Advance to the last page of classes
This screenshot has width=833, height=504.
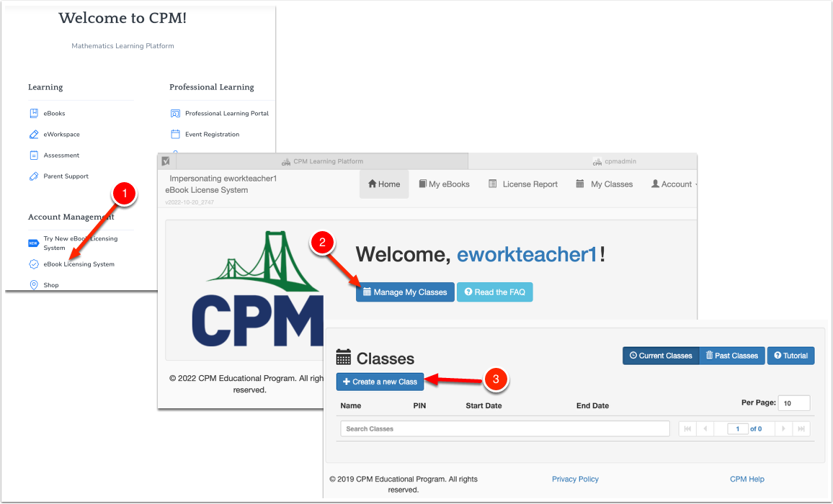point(801,428)
